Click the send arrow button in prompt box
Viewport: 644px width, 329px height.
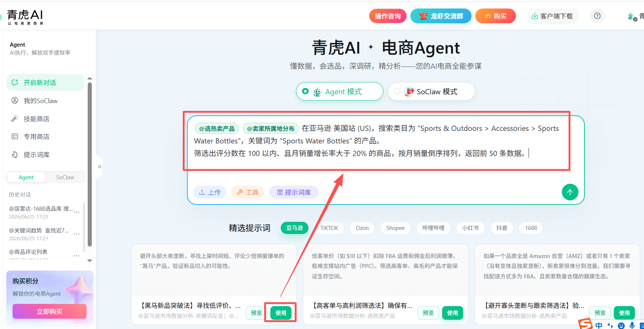pyautogui.click(x=570, y=192)
